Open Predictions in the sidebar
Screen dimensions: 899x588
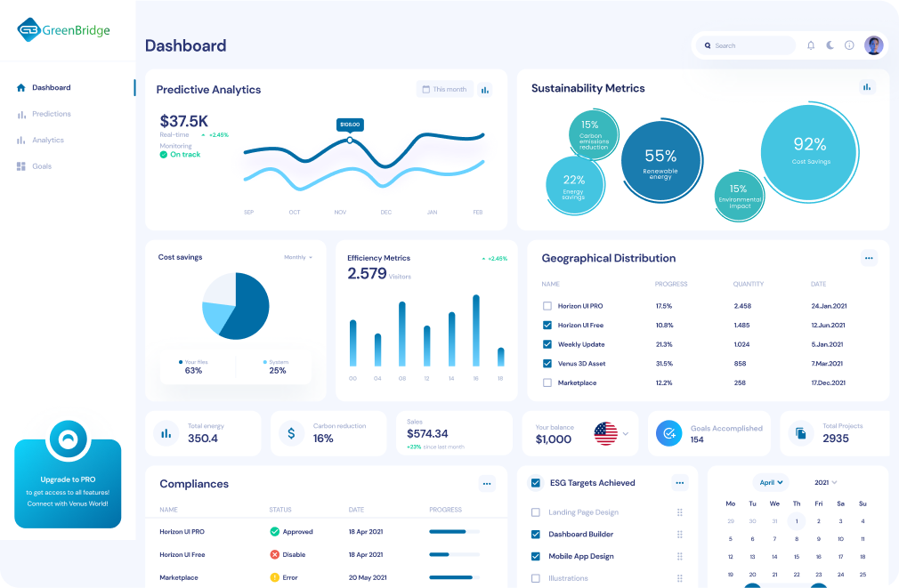coord(51,114)
